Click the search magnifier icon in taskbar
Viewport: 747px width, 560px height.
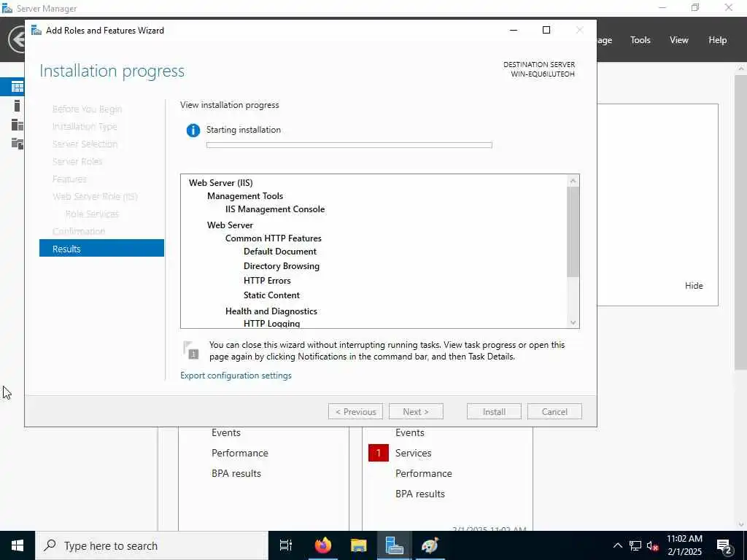pos(50,545)
